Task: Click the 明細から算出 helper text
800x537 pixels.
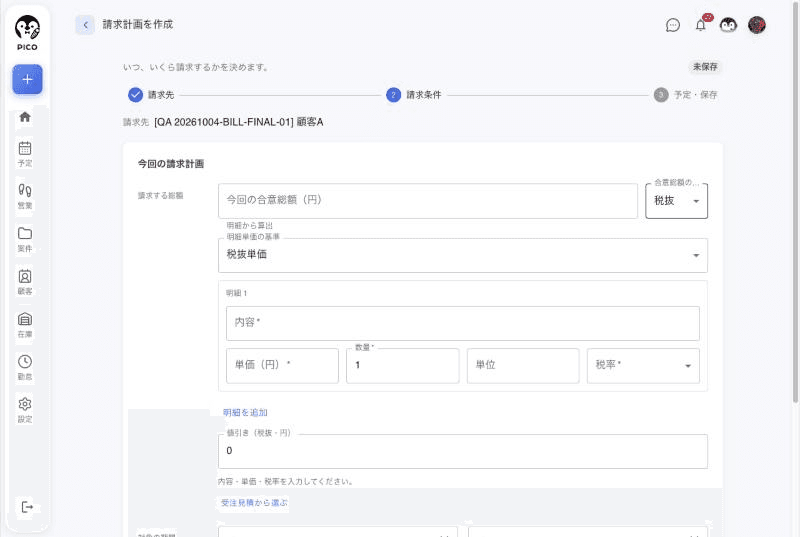Action: pyautogui.click(x=250, y=225)
